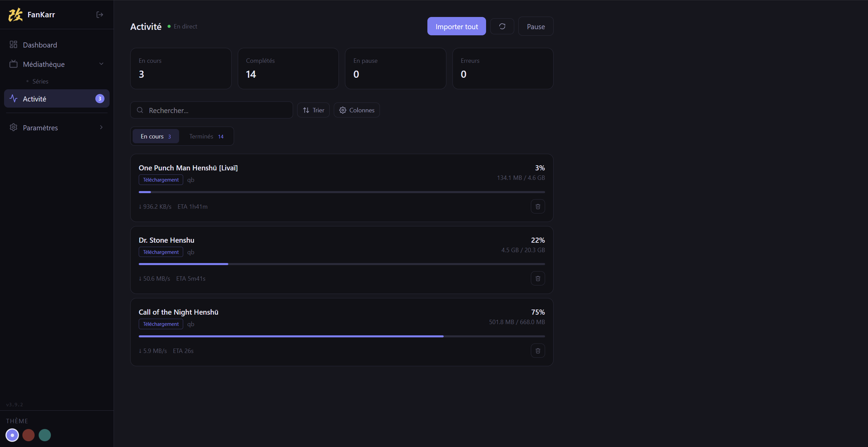Click the En cours stat card
Image resolution: width=868 pixels, height=447 pixels.
tap(181, 69)
